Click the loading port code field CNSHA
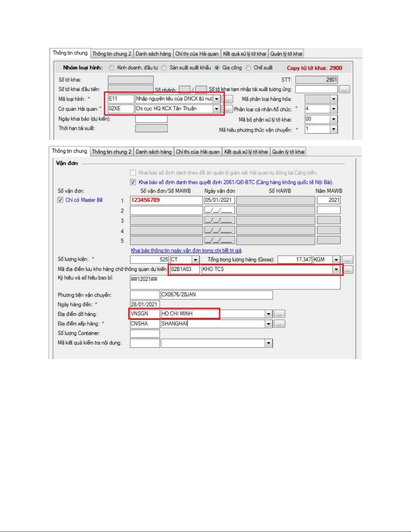The height and width of the screenshot is (532, 411). pyautogui.click(x=145, y=324)
